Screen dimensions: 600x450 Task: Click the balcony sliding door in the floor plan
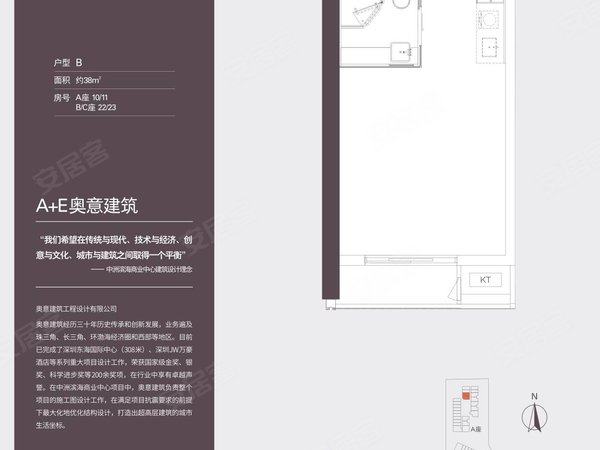(411, 260)
